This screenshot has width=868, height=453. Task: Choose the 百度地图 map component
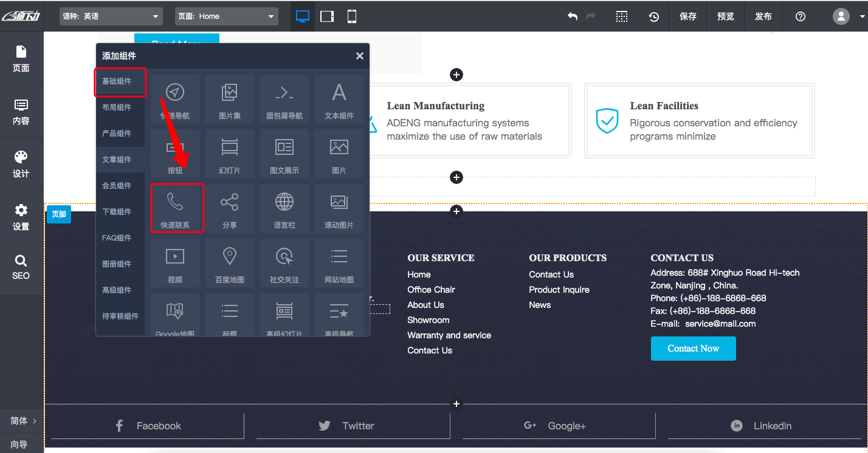[229, 263]
